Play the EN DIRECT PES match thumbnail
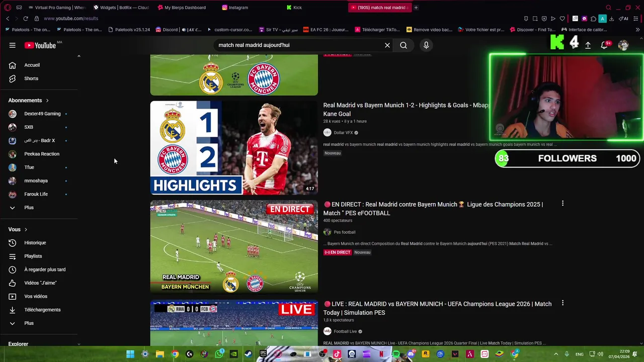 tap(234, 247)
